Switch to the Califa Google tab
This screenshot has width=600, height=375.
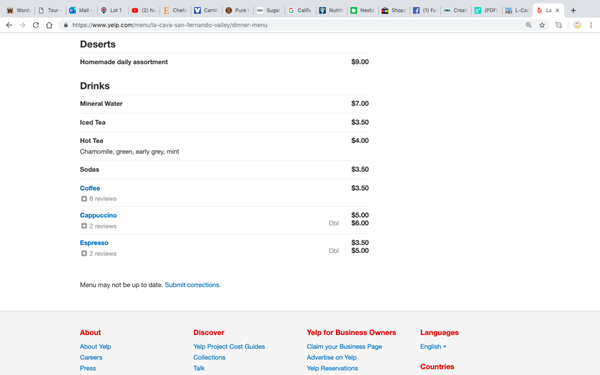pyautogui.click(x=300, y=10)
